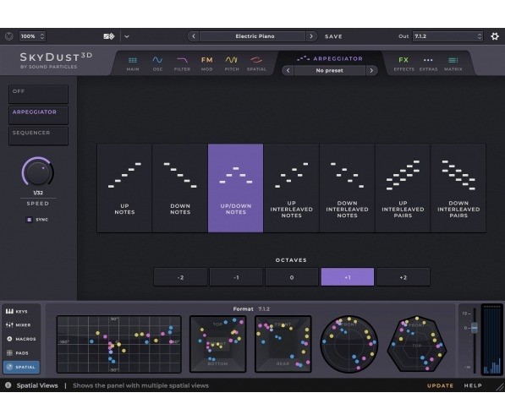
Task: Select the Up Notes arpeggio pattern
Action: pos(124,188)
